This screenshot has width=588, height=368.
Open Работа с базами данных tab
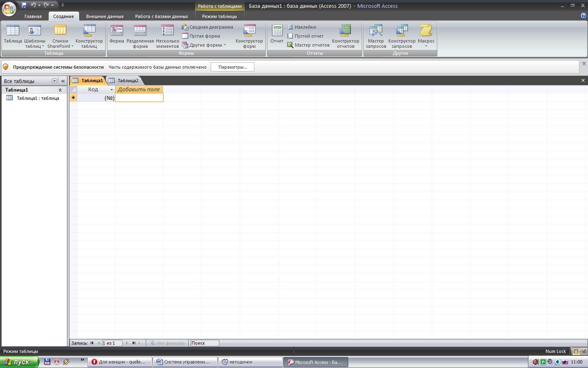pyautogui.click(x=162, y=16)
